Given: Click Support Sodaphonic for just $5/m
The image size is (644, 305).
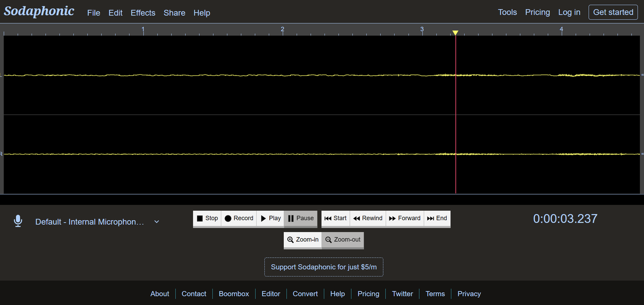Looking at the screenshot, I should 324,267.
